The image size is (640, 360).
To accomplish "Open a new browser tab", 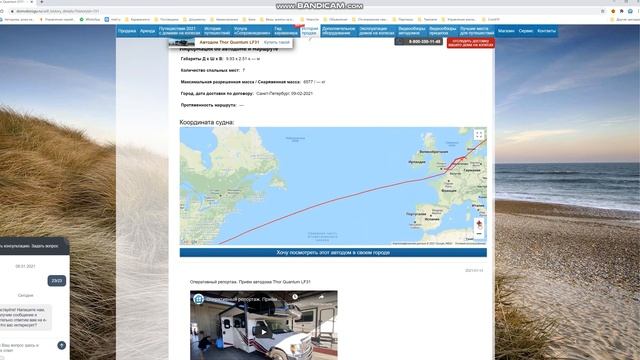I will (x=42, y=2).
